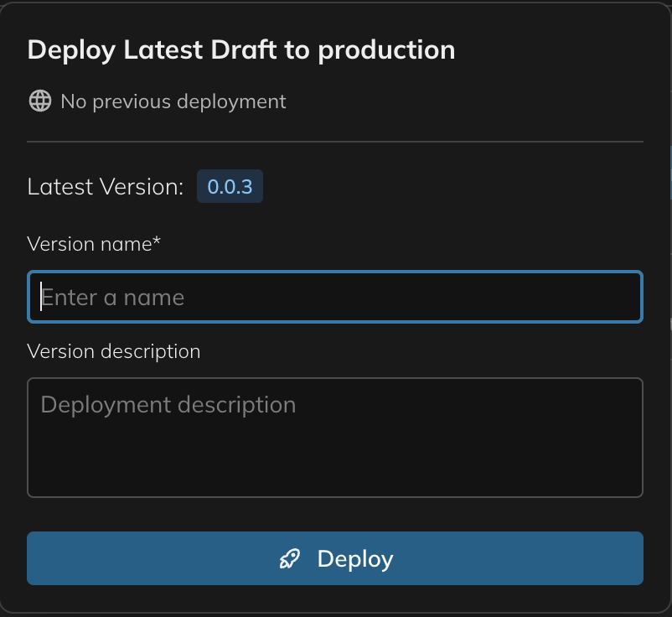
Task: Click the 'Latest Version:' label
Action: [106, 187]
